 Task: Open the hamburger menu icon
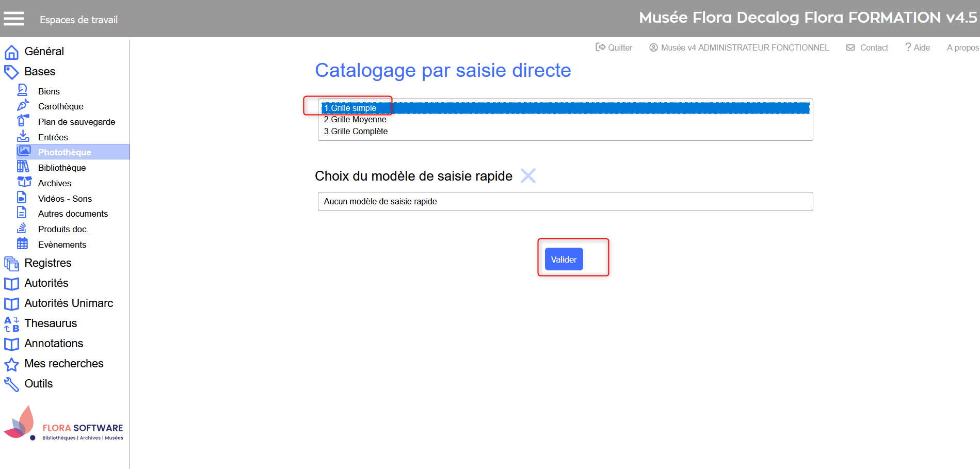click(x=14, y=19)
